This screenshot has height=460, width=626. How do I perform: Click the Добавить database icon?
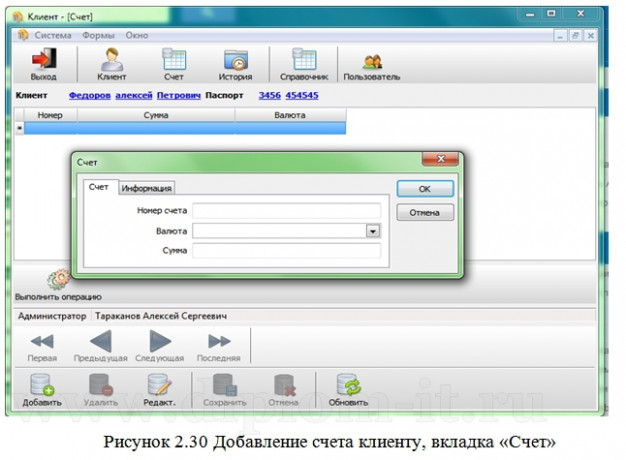point(42,385)
